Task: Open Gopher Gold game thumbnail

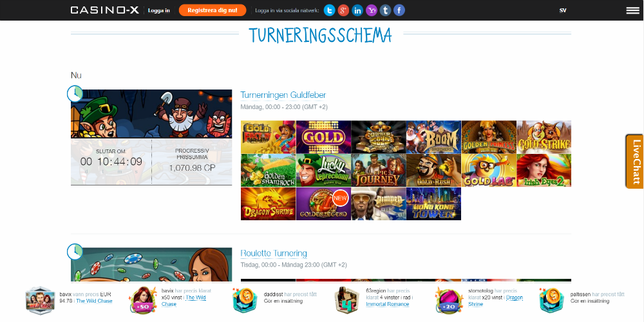Action: tap(378, 137)
